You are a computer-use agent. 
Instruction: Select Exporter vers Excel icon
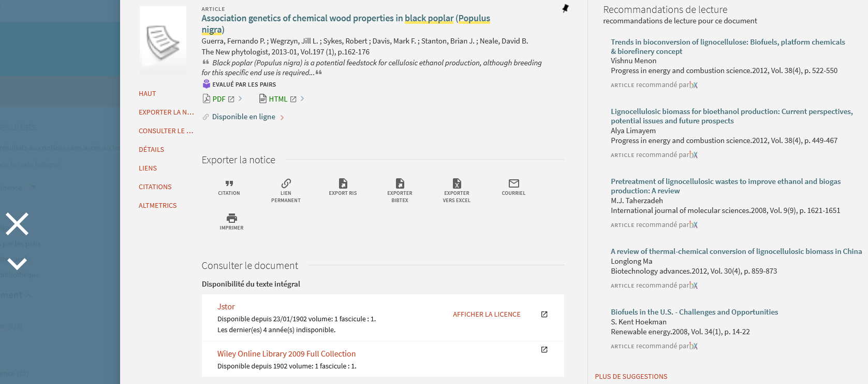[457, 183]
